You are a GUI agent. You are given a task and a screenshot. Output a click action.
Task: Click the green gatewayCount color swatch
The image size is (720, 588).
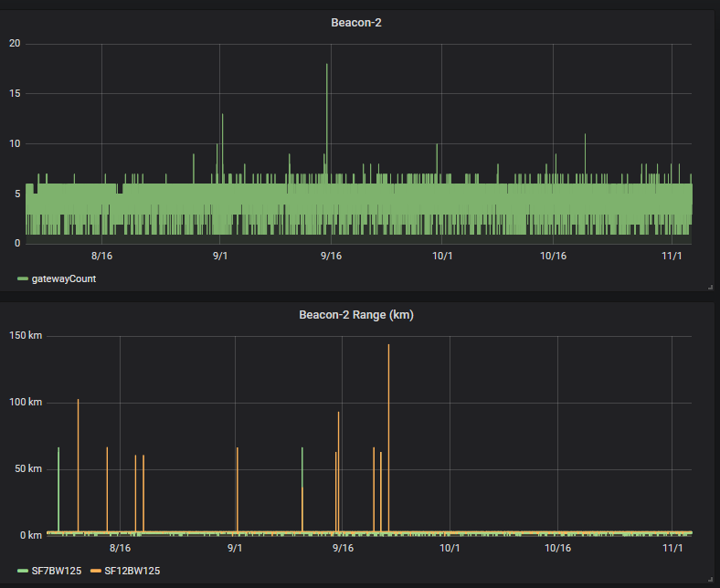23,278
